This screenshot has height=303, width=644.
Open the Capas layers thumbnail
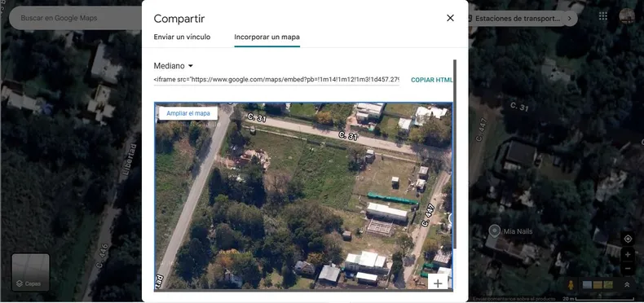(31, 272)
